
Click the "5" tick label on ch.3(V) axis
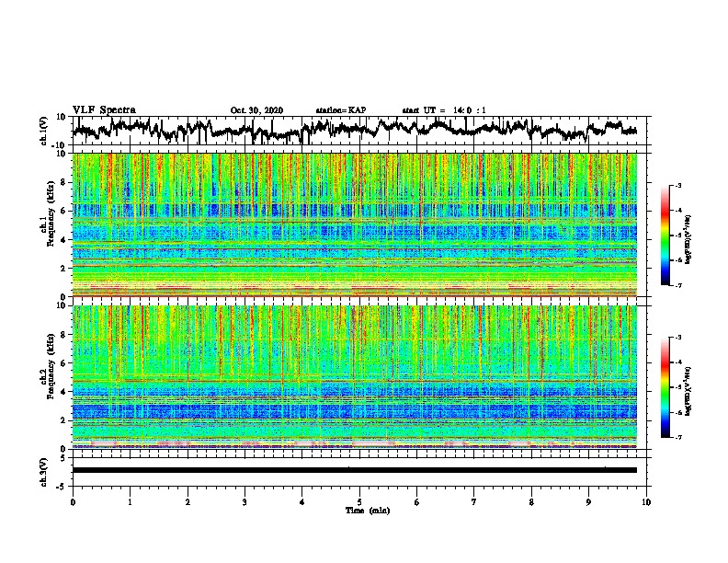(x=63, y=458)
